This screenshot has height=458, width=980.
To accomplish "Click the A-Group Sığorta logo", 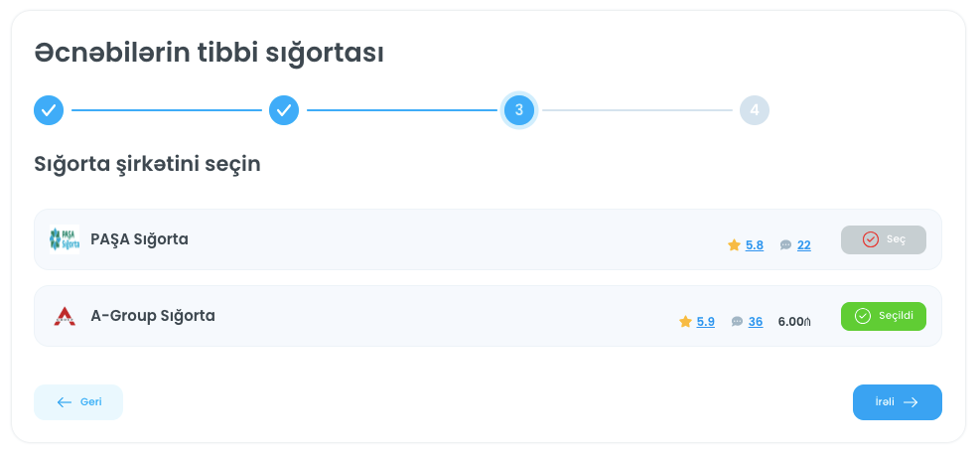I will [65, 316].
